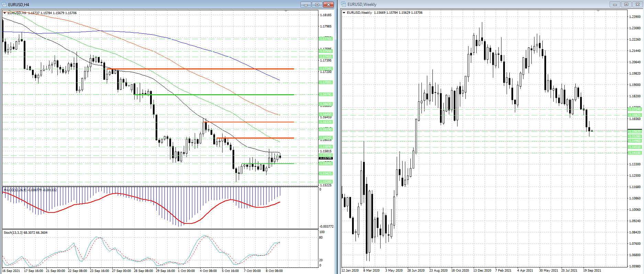
Task: Select the long orange horizontal line at 1.17245
Action: pyautogui.click(x=200, y=69)
